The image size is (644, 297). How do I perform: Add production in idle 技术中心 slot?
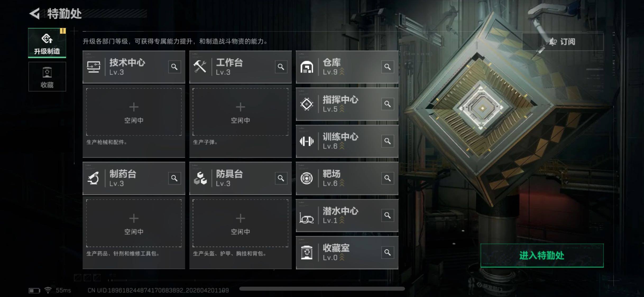pos(134,112)
